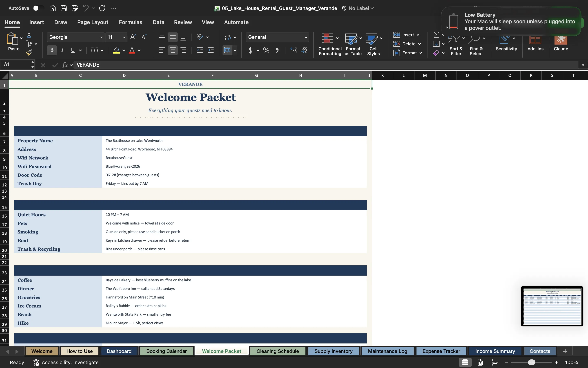Click the Merge & Center icon
The image size is (588, 368).
click(227, 50)
